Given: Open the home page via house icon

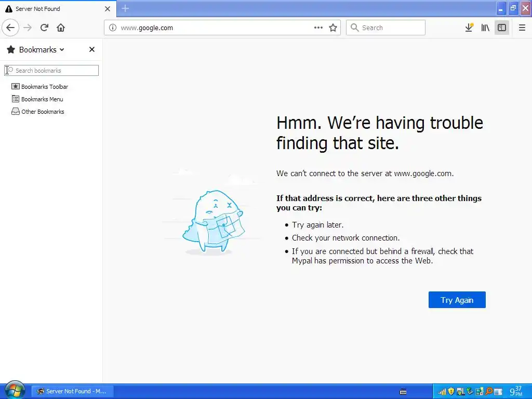Looking at the screenshot, I should 61,28.
